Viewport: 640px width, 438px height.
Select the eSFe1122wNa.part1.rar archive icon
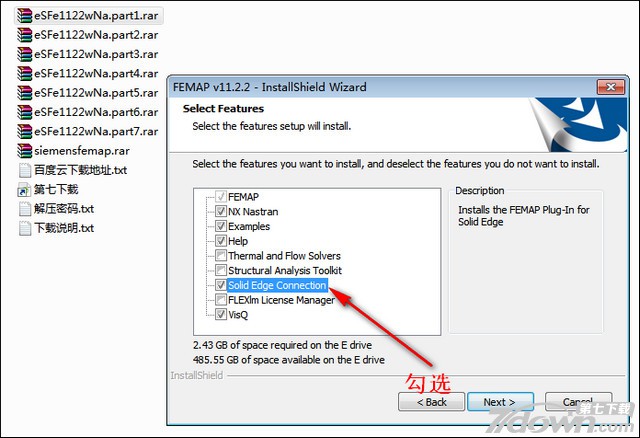click(x=24, y=16)
